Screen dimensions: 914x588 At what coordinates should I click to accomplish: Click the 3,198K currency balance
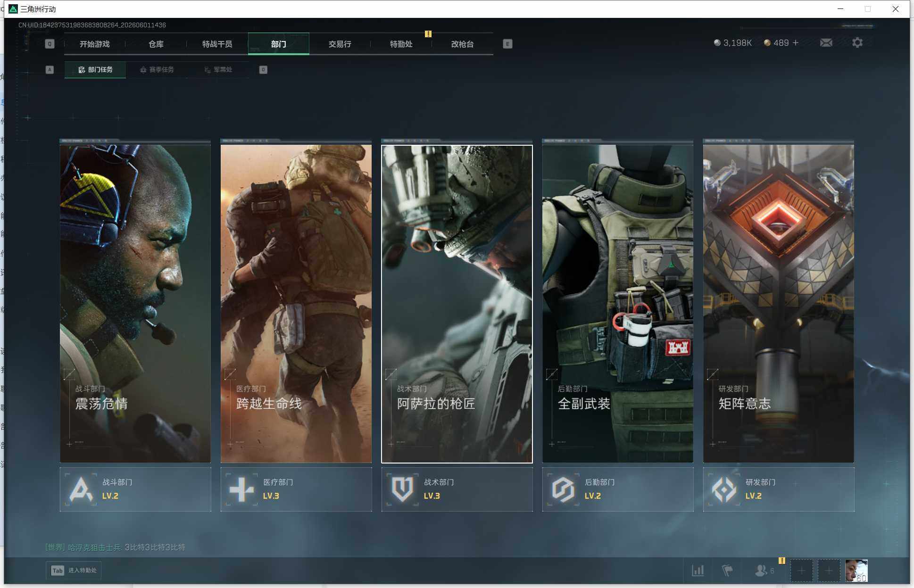[733, 43]
